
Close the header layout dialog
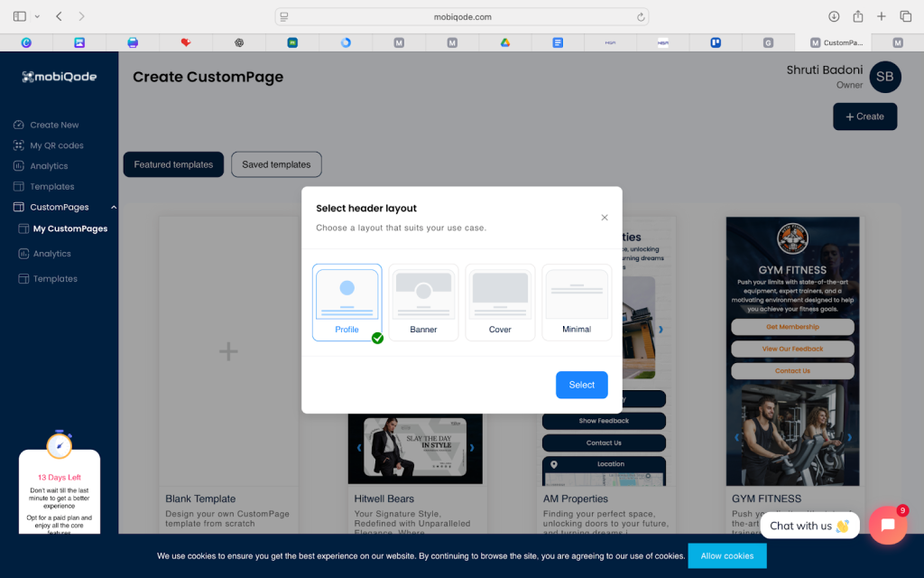[x=605, y=218]
